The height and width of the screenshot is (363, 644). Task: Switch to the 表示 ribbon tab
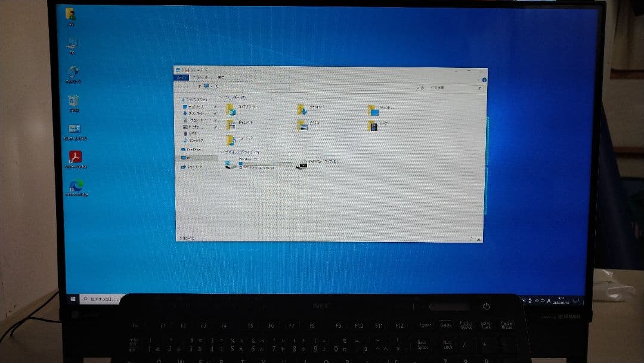[x=222, y=79]
